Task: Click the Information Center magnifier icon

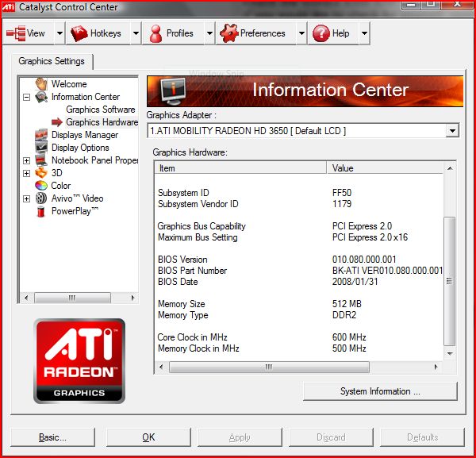Action: pyautogui.click(x=41, y=97)
